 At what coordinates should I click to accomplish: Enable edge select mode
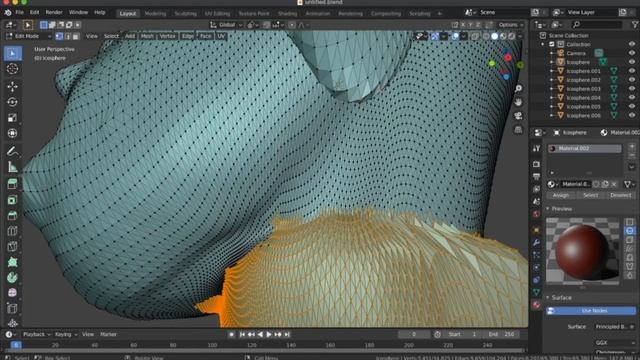[68, 36]
